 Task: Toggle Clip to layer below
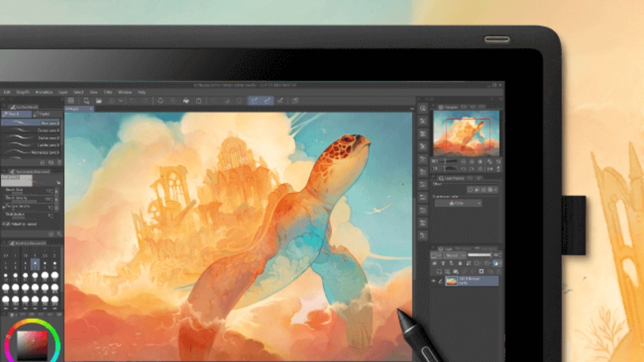point(435,263)
